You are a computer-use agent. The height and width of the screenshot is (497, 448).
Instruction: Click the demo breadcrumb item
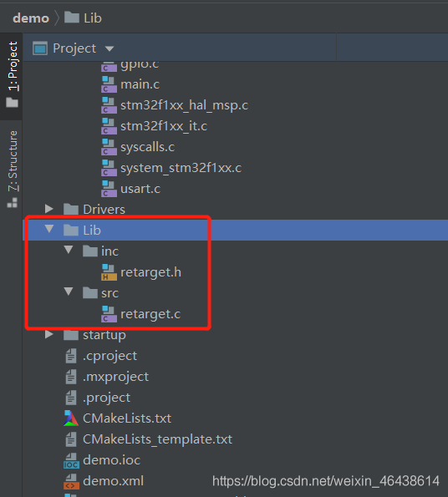point(31,18)
